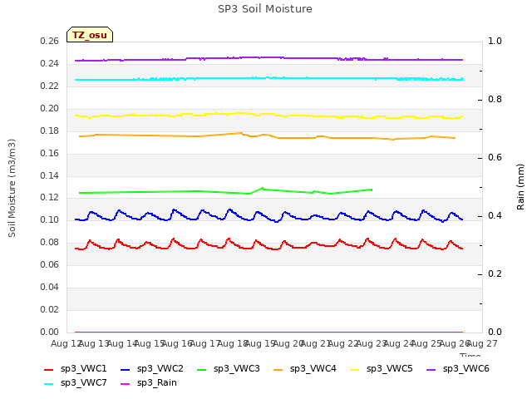532x399 pixels.
Task: Click the 0.4 rain axis tick label
Action: (x=495, y=215)
